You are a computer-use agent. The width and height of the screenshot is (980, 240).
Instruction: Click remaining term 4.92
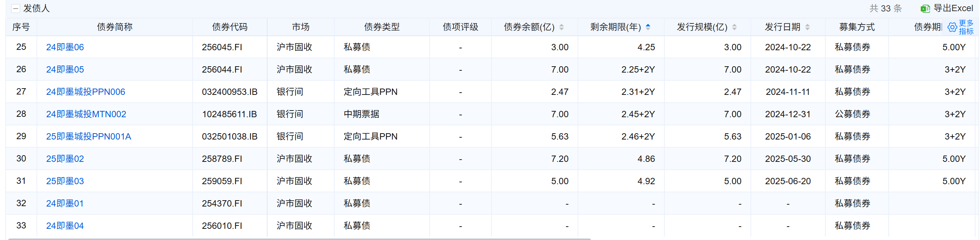646,181
